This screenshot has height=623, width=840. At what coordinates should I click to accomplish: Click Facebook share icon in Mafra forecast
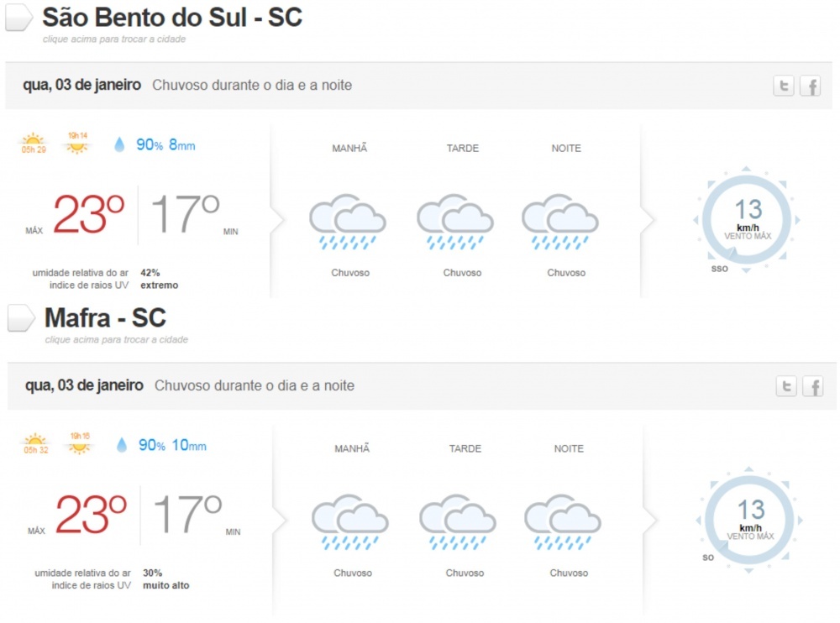[812, 386]
